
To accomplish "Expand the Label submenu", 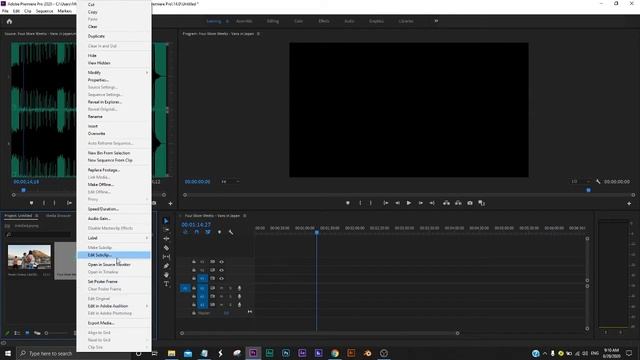I will pos(114,238).
